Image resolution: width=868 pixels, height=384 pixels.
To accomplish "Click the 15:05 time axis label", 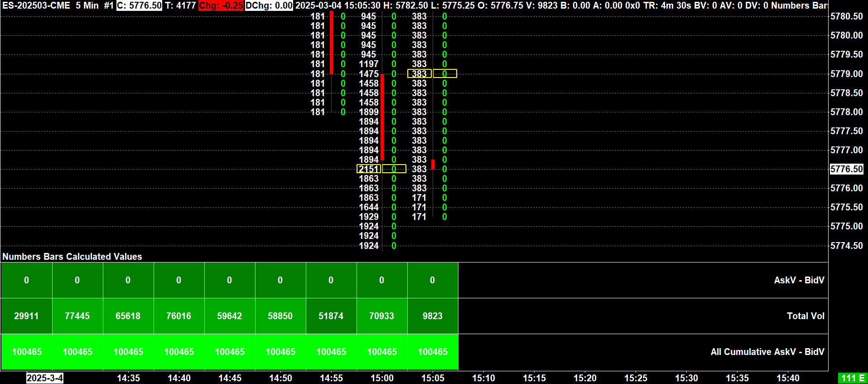I will (433, 378).
